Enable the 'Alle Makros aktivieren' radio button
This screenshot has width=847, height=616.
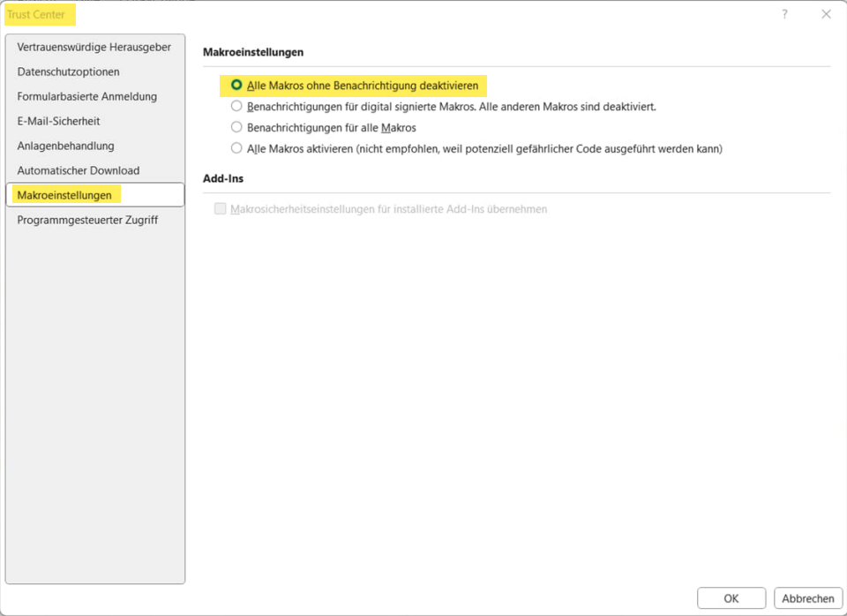[236, 149]
